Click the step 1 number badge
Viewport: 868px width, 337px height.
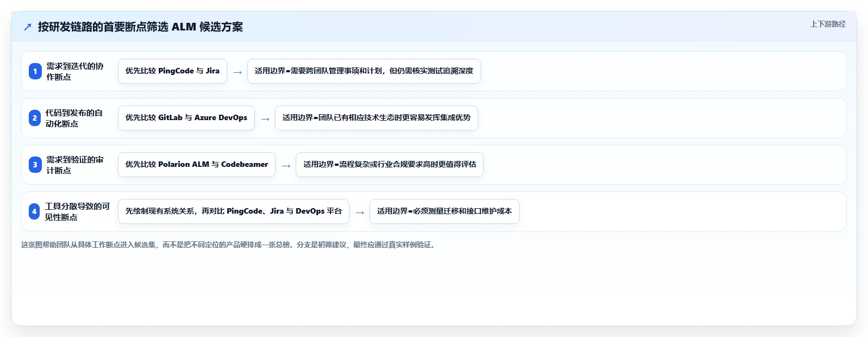35,71
